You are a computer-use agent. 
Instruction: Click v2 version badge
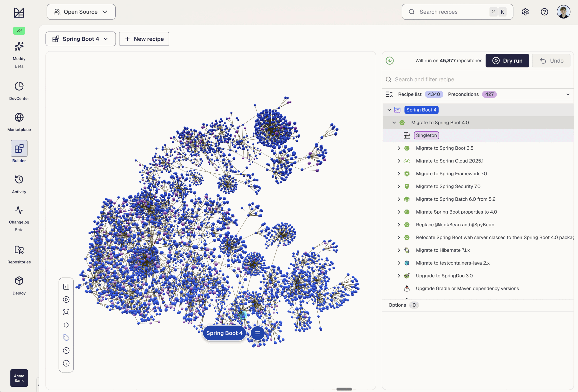pos(19,31)
